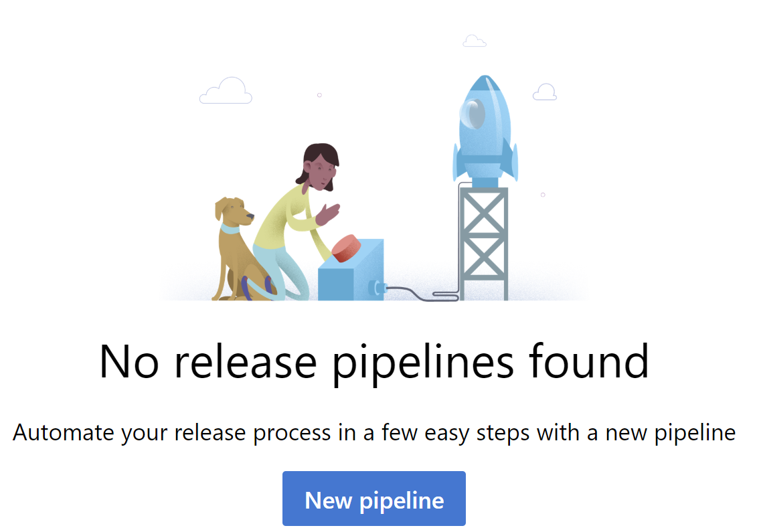Click the cloud beside the rocket
757x532 pixels.
click(x=545, y=90)
